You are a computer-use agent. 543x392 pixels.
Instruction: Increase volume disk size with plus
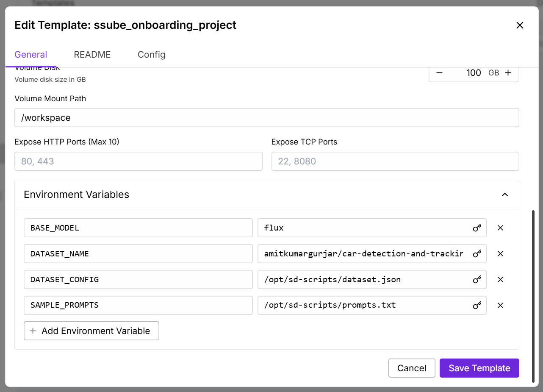pos(508,73)
